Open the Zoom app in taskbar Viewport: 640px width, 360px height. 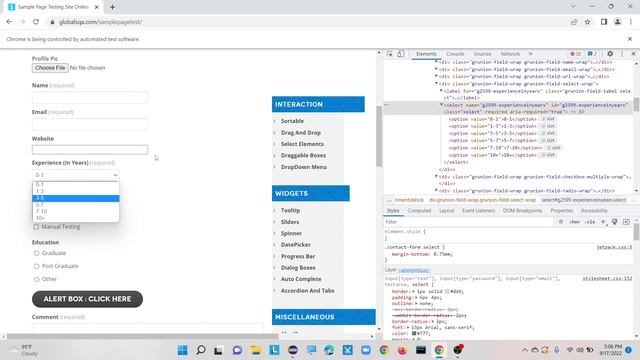pyautogui.click(x=366, y=350)
